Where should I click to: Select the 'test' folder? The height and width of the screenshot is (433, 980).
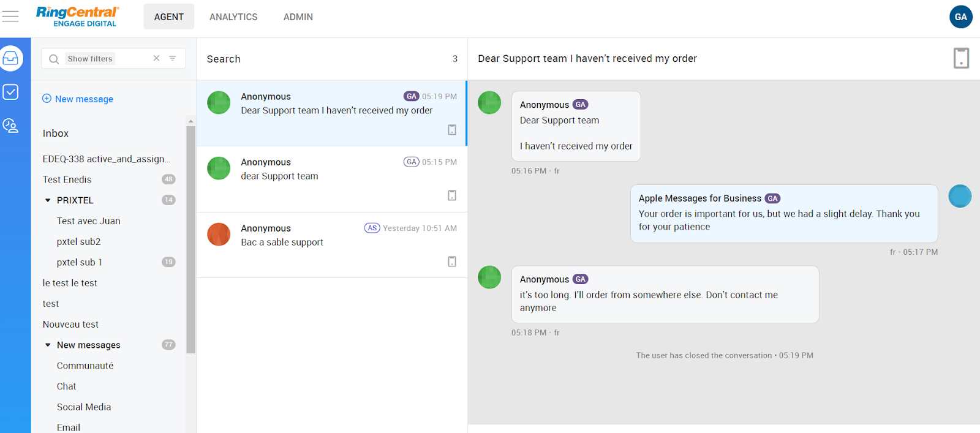click(x=51, y=304)
